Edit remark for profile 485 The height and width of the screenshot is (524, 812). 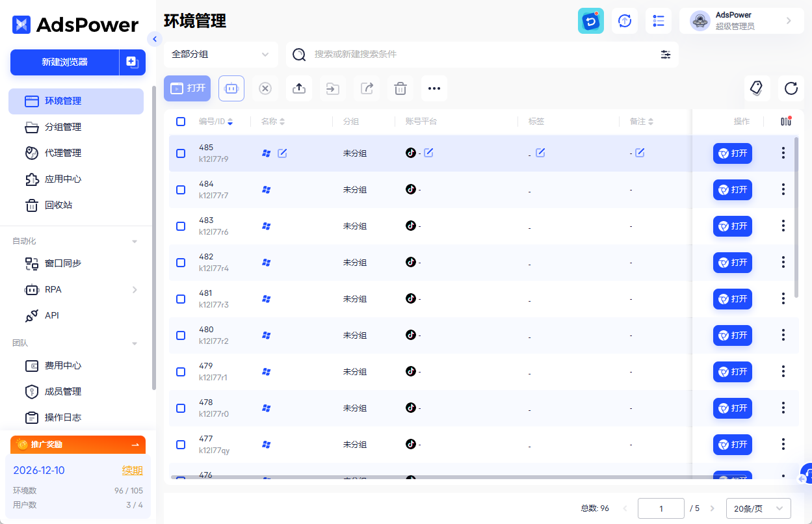[640, 153]
